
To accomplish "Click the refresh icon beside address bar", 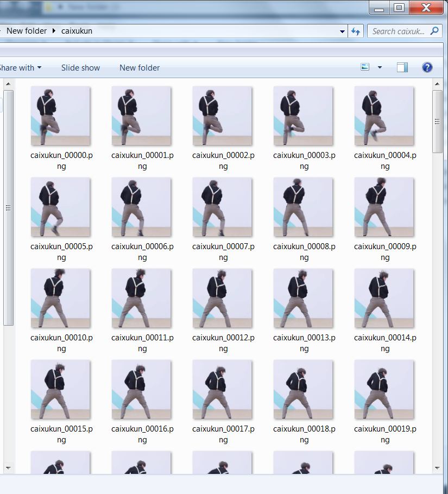I will 356,31.
